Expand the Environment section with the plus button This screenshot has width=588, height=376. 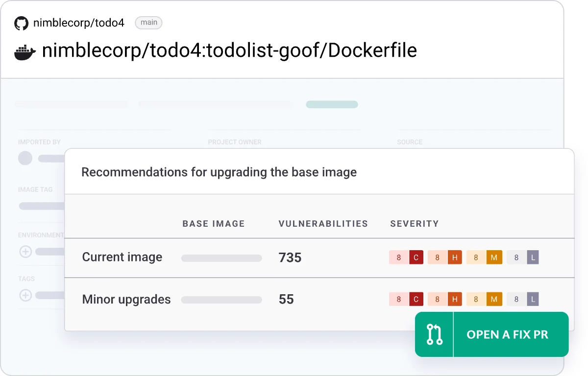pyautogui.click(x=25, y=251)
